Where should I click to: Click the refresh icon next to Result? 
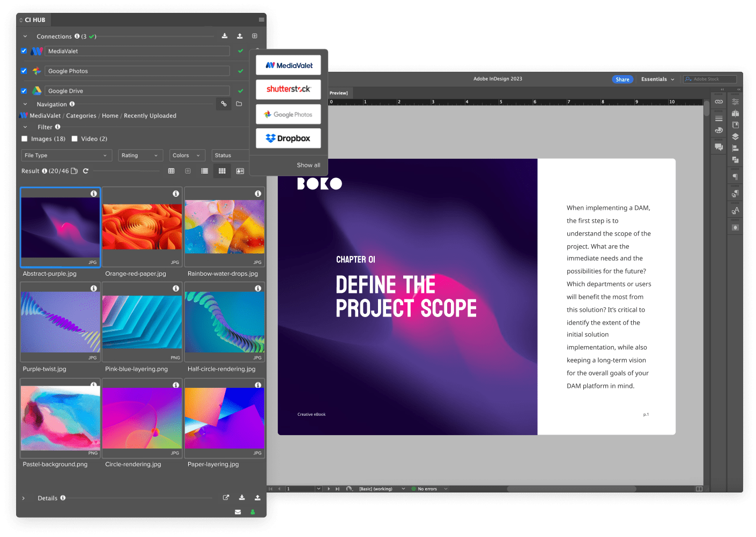(x=85, y=171)
